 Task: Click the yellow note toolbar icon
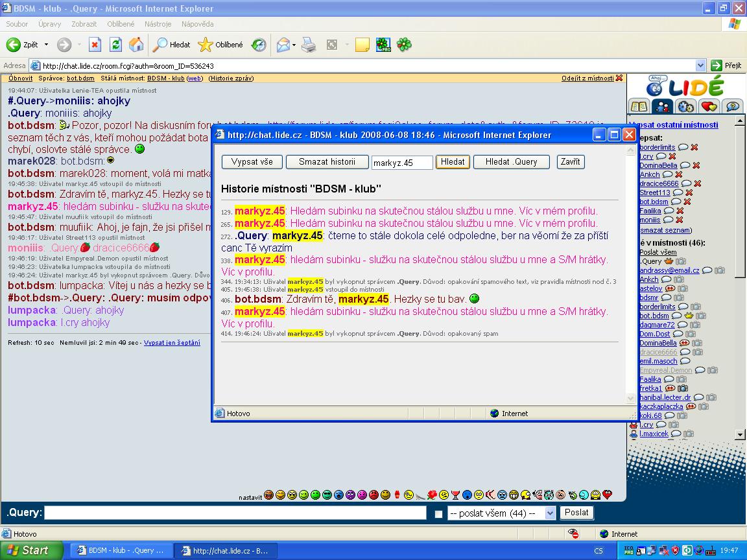coord(362,45)
